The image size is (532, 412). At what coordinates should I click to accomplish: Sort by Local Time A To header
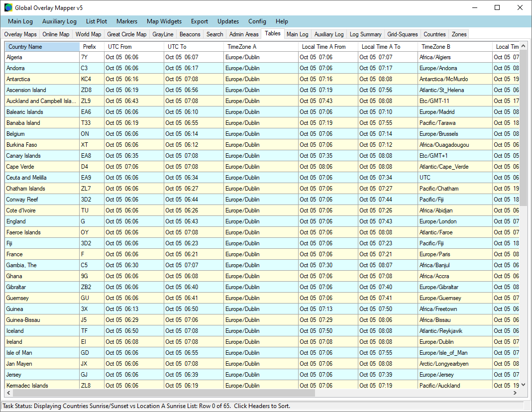tap(388, 47)
